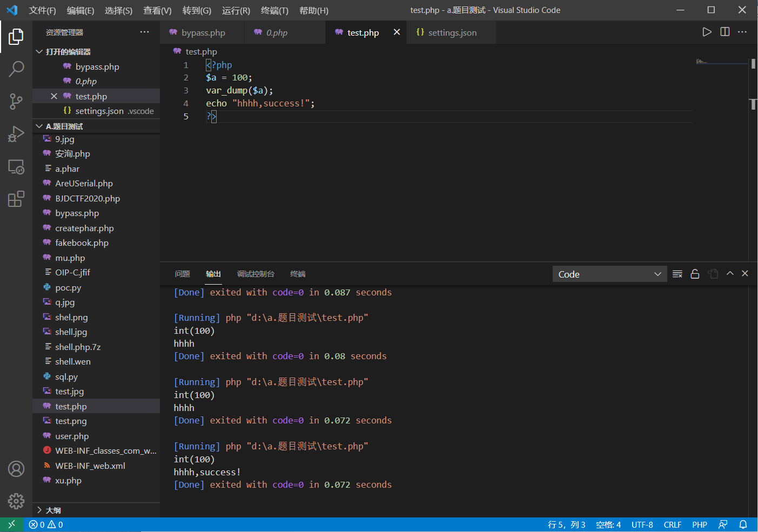This screenshot has height=532, width=758.
Task: Split the editor to the right
Action: pyautogui.click(x=725, y=32)
